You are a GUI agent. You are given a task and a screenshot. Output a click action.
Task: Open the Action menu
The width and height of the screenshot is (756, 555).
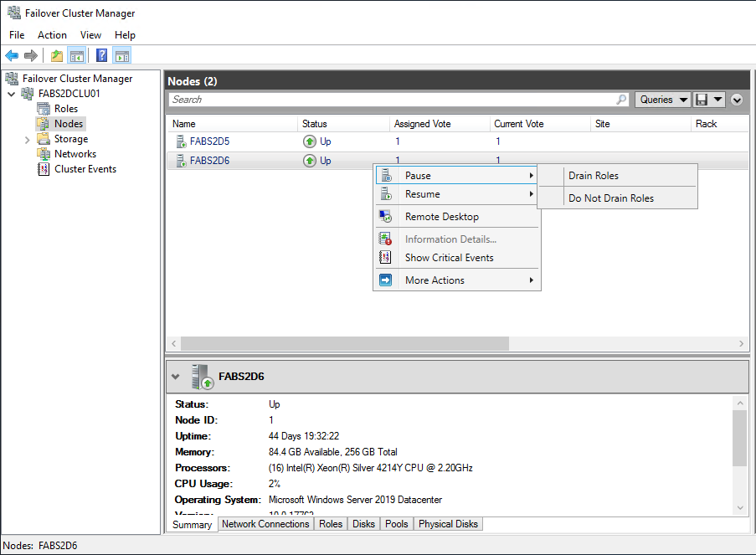[52, 35]
